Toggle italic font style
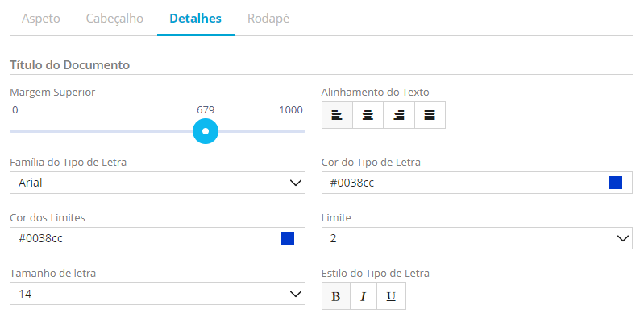644x334 pixels. pos(364,296)
